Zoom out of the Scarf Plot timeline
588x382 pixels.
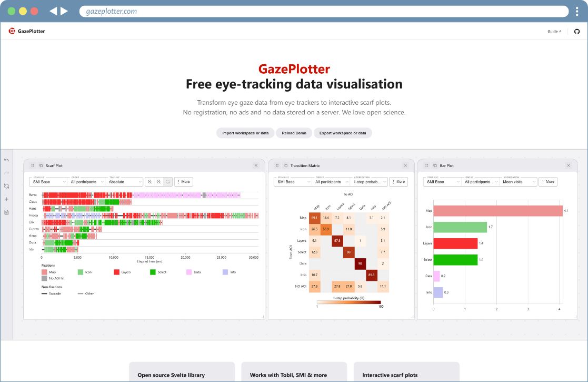[x=158, y=182]
